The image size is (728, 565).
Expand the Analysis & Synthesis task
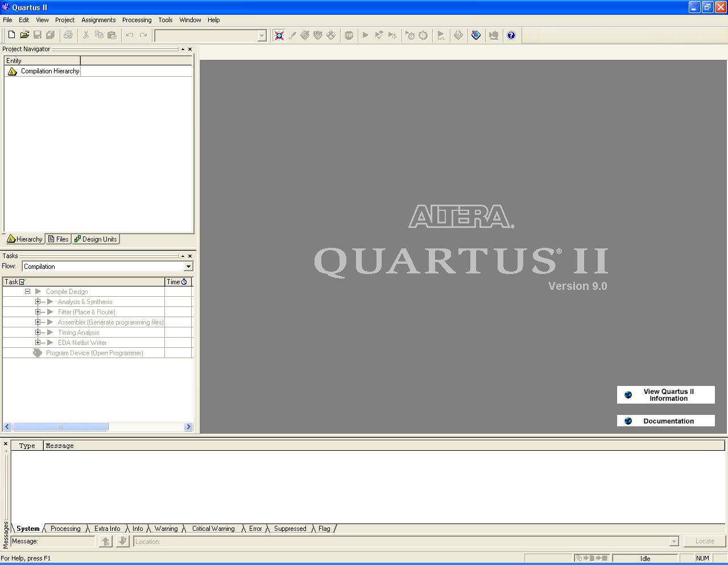[x=38, y=302]
